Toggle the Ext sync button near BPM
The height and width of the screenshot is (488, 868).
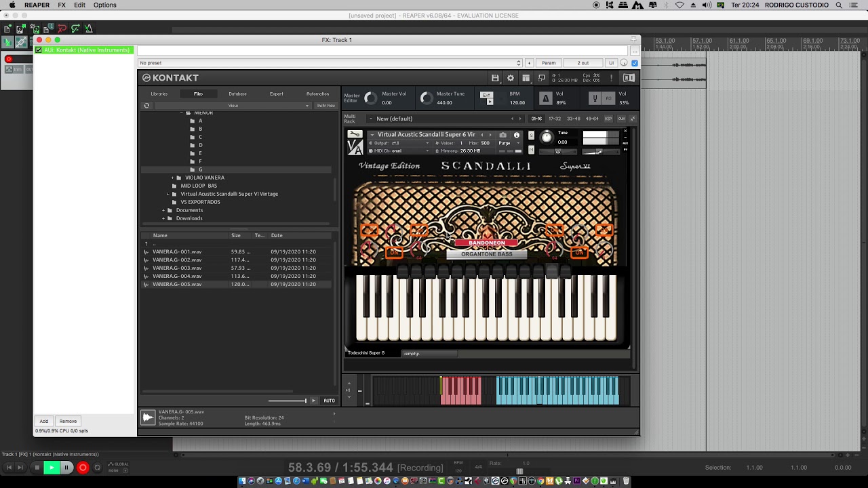(486, 95)
